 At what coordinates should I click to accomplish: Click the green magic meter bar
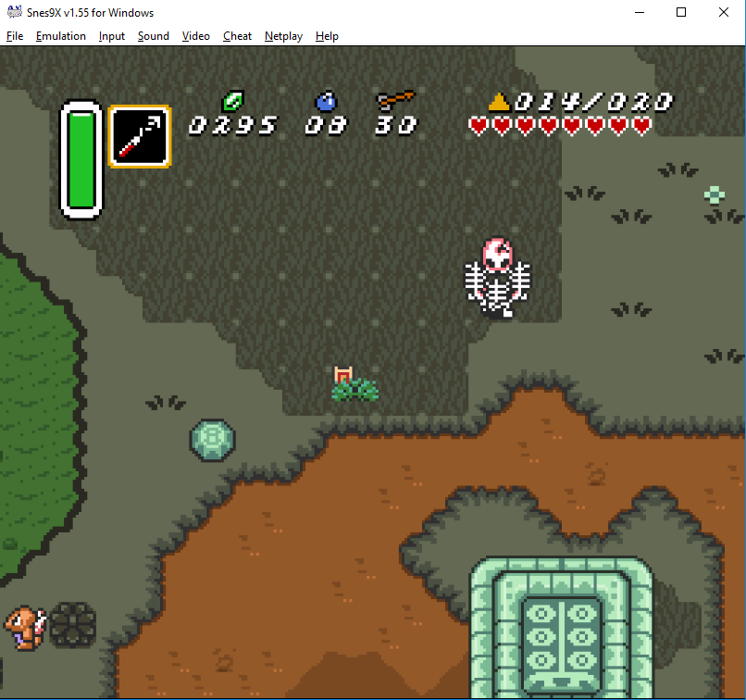point(81,160)
